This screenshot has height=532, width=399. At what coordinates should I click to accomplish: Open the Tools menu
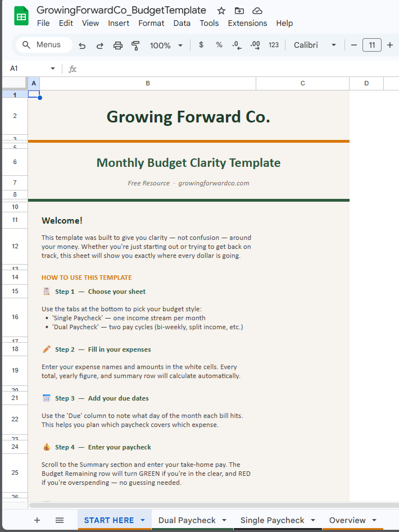pos(209,23)
